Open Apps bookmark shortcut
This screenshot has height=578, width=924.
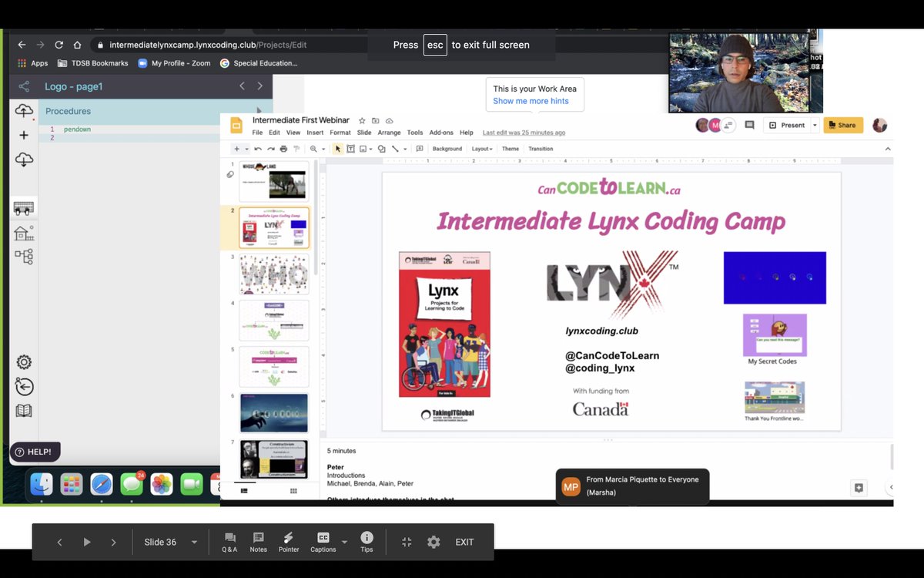pyautogui.click(x=32, y=63)
